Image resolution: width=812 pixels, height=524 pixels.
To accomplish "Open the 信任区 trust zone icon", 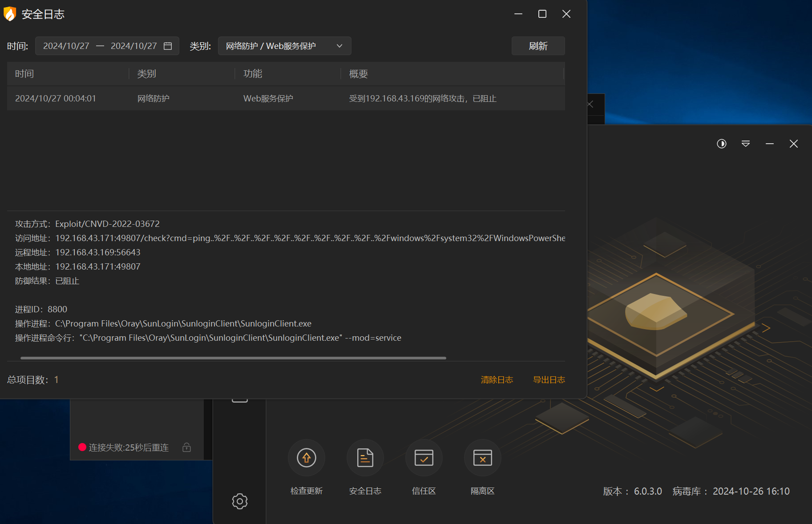I will 424,458.
